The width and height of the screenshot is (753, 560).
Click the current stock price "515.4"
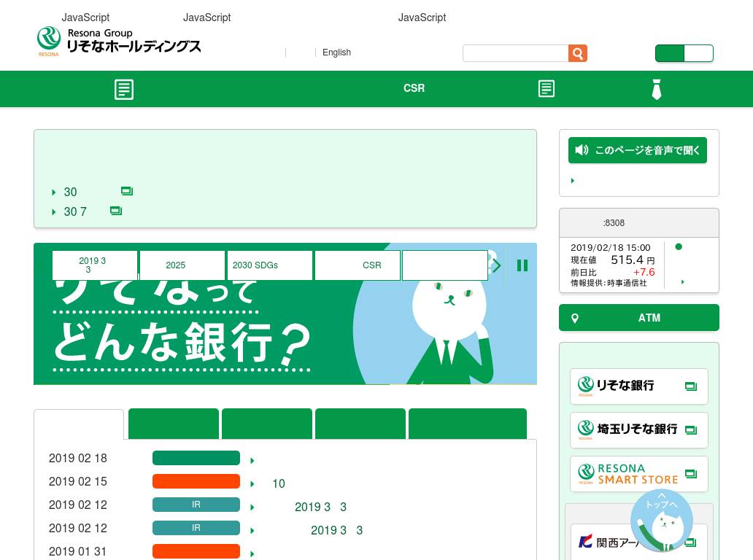pos(627,260)
